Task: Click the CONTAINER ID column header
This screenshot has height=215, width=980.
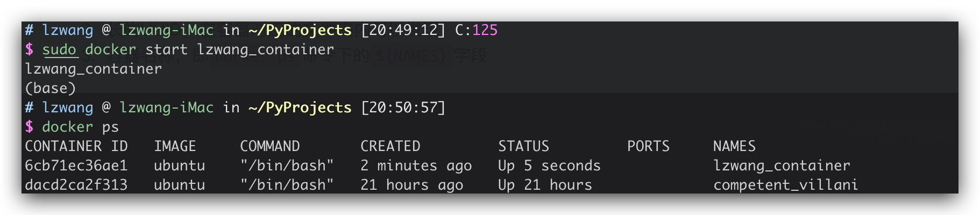Action: point(76,146)
